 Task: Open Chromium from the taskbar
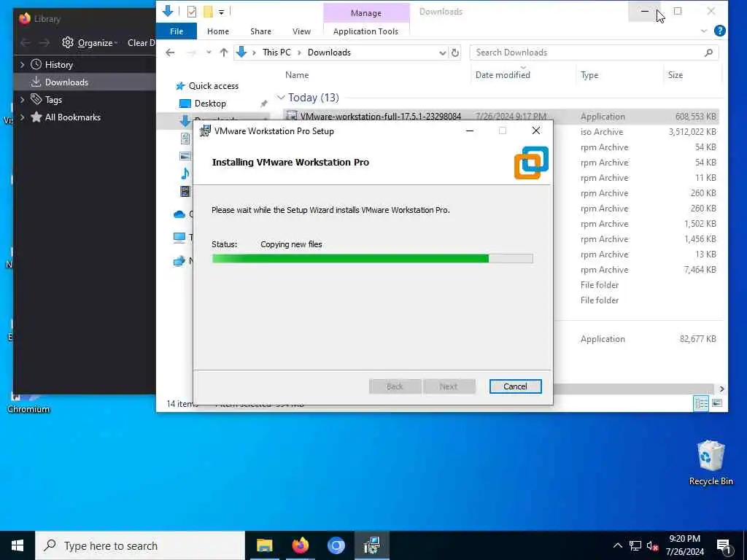point(336,545)
